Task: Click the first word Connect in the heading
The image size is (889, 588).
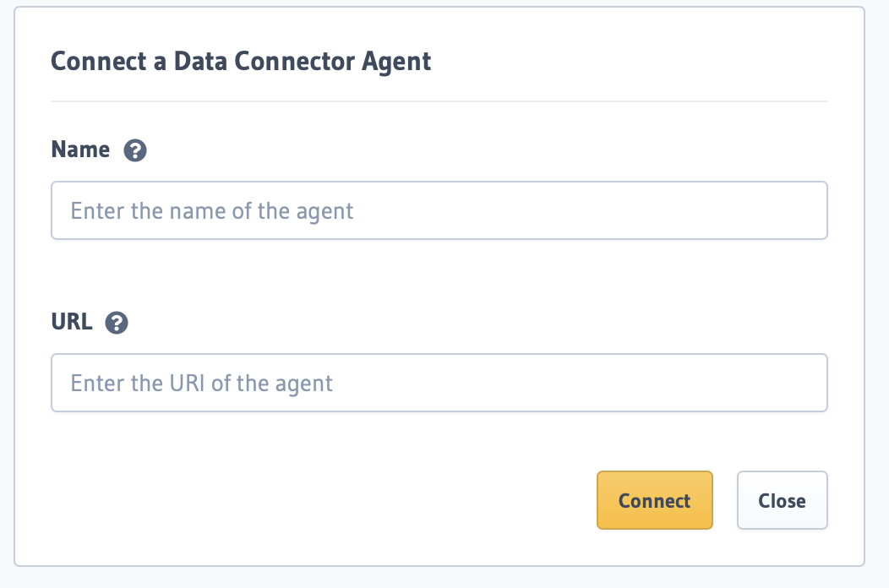Action: (99, 61)
